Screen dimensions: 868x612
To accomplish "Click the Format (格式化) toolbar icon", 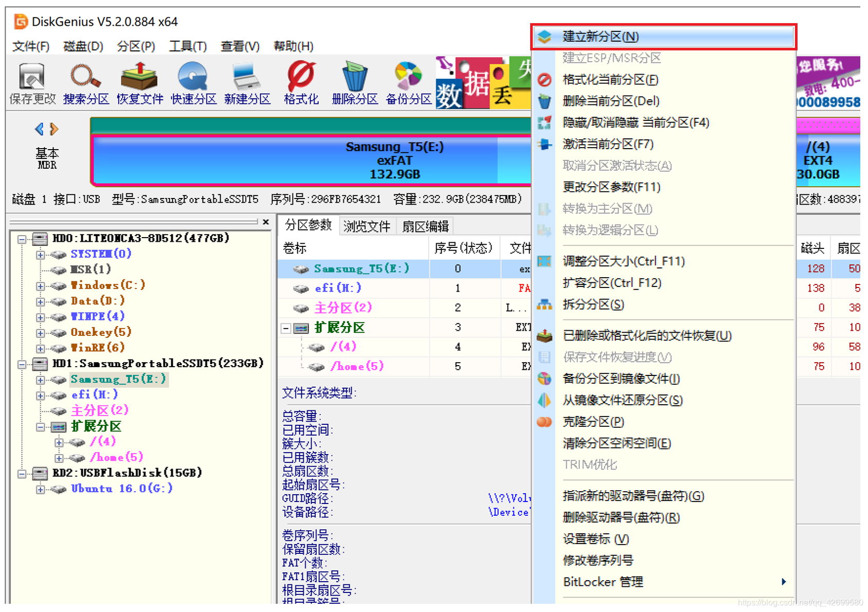I will [301, 77].
